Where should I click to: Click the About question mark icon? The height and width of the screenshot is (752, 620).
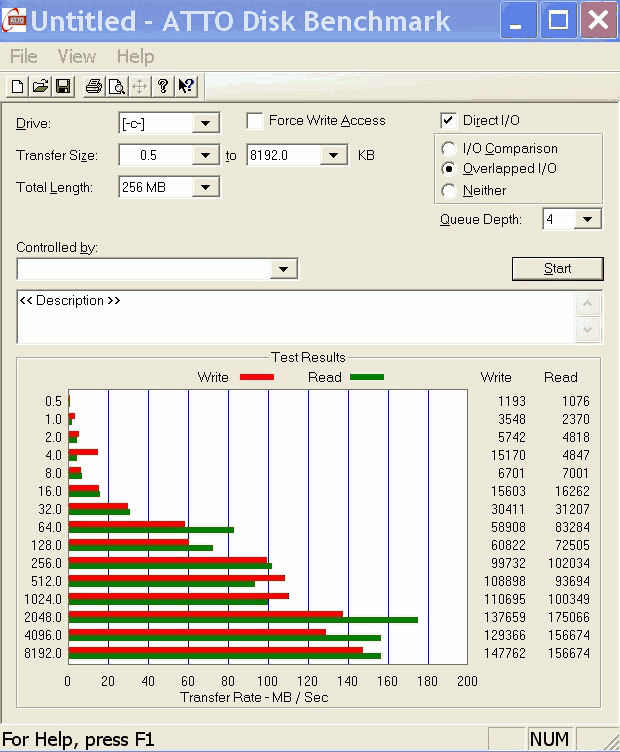click(163, 87)
